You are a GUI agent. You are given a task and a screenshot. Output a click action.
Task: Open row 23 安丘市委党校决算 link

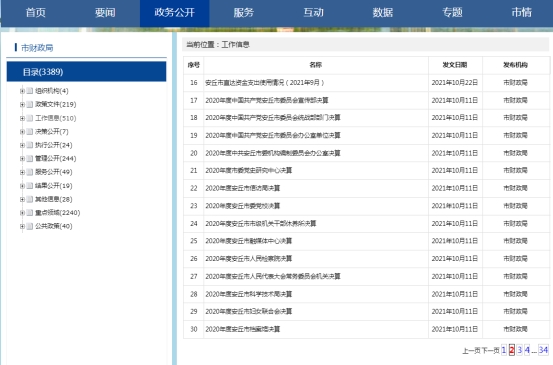coord(243,206)
